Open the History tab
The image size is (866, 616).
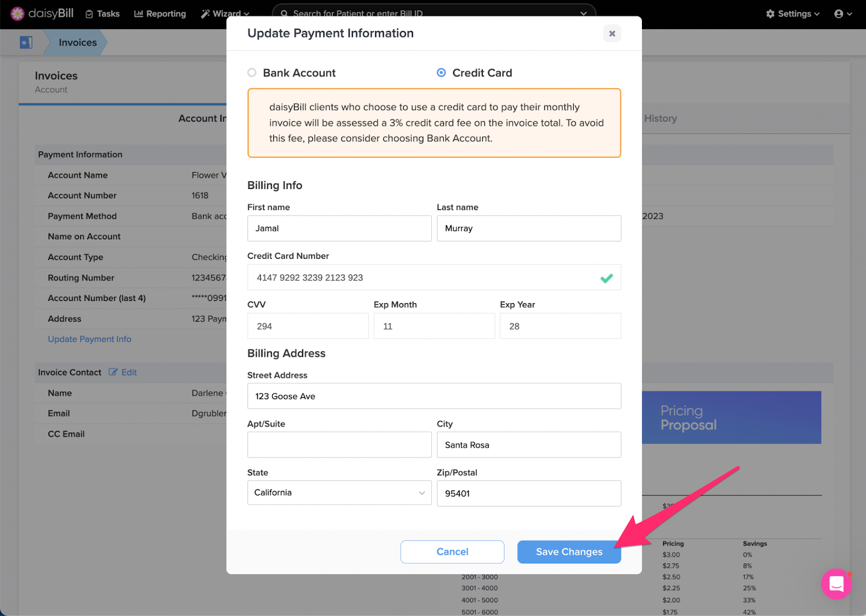660,118
